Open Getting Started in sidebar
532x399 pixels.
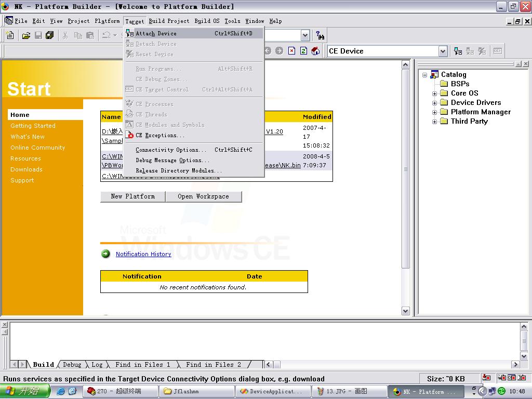[33, 126]
